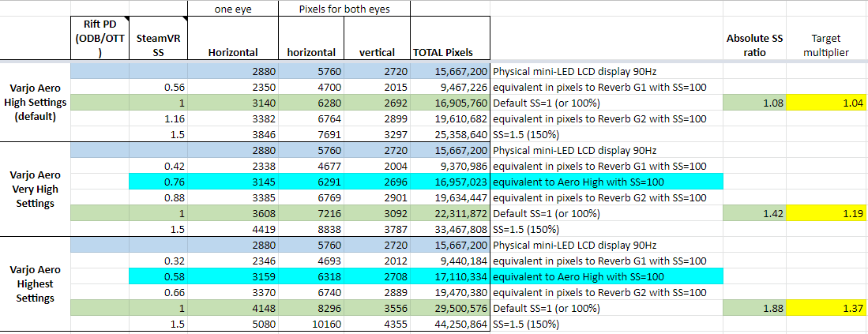Select 'Varjo Aero Highest Settings' label cell

(x=36, y=284)
